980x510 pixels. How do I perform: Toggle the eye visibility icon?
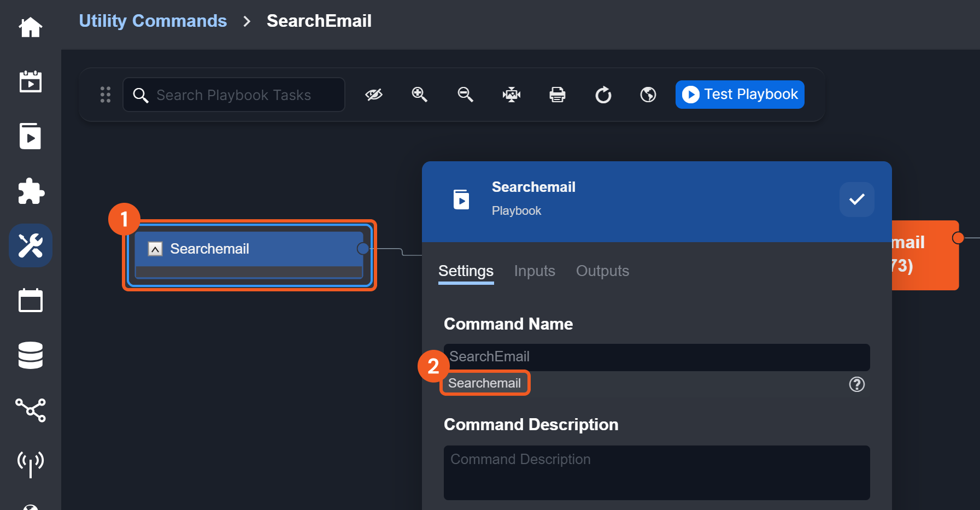click(374, 95)
